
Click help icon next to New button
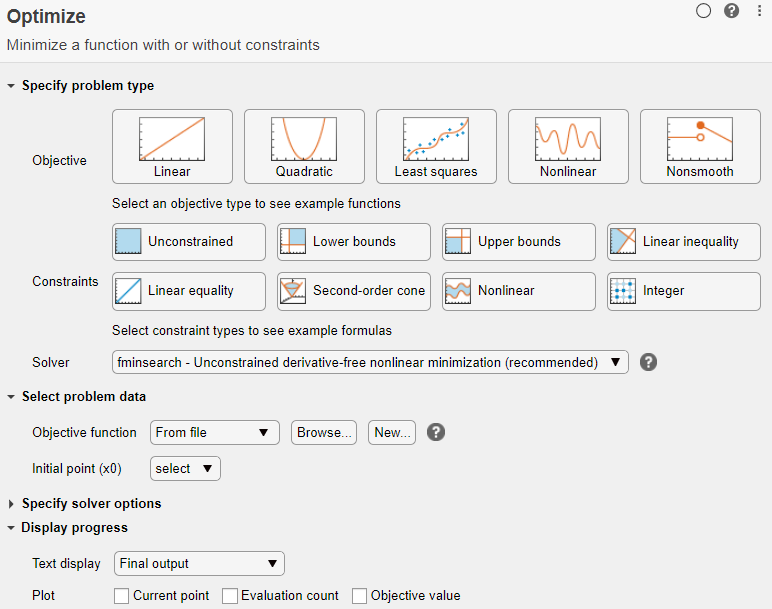[x=435, y=432]
